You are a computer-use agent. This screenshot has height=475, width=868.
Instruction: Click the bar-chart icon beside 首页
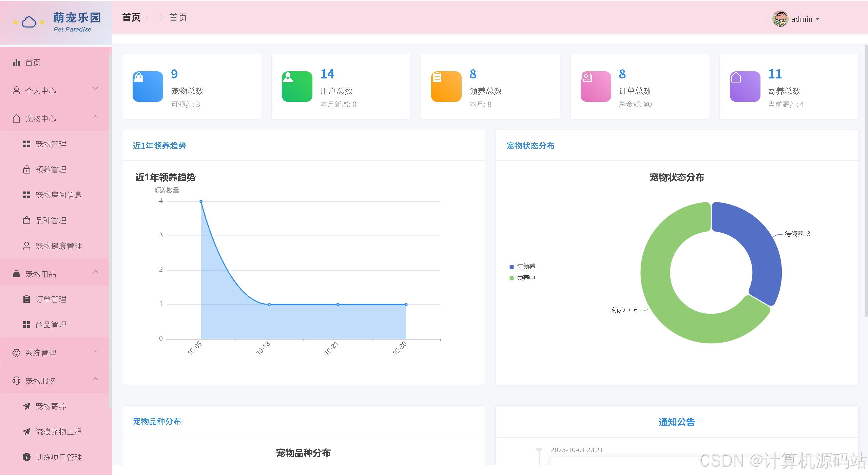point(16,62)
